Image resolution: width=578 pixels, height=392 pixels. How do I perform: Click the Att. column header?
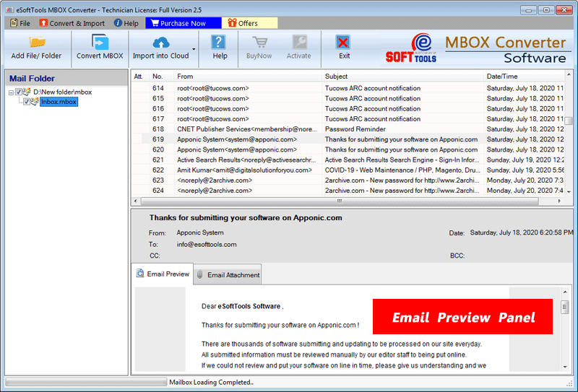[140, 77]
